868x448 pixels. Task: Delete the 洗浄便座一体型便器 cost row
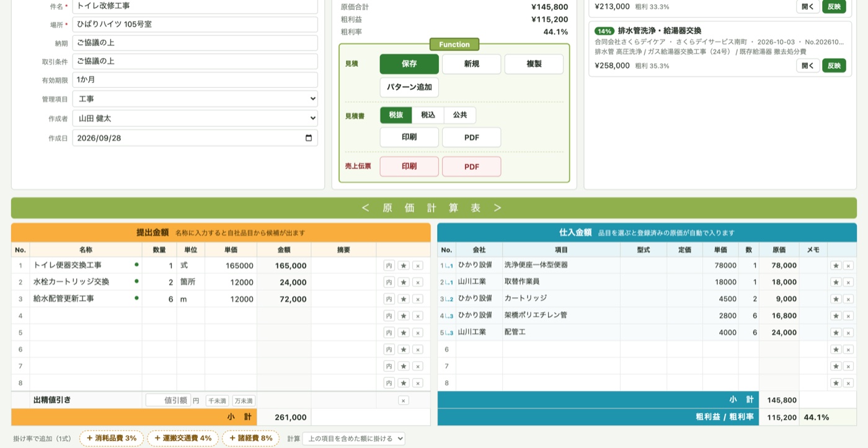pos(848,265)
